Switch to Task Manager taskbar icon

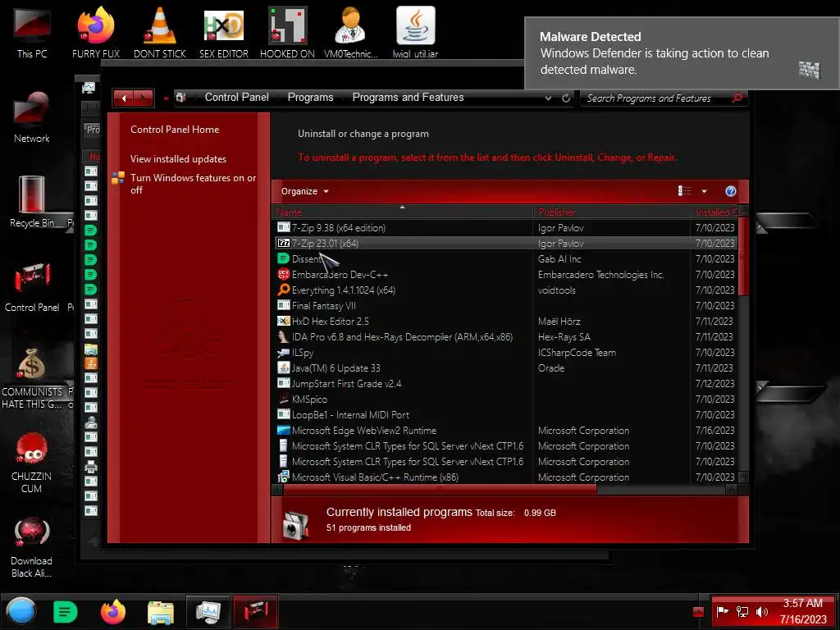pos(208,612)
